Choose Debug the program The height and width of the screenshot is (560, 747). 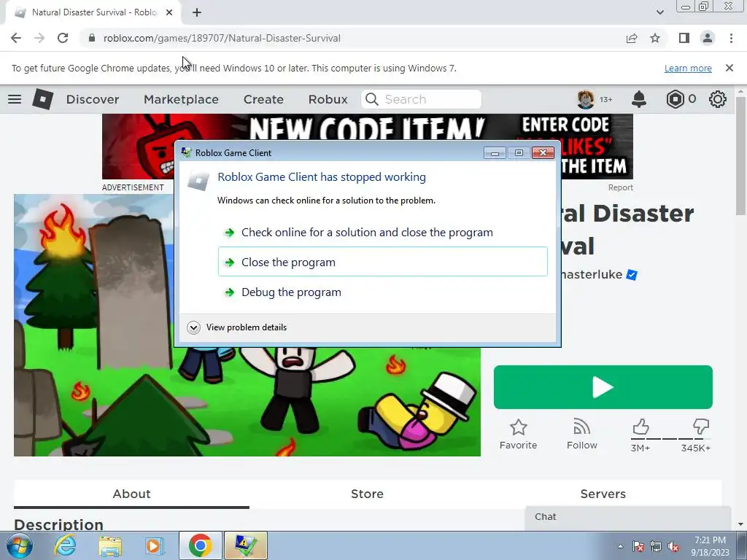tap(382, 292)
